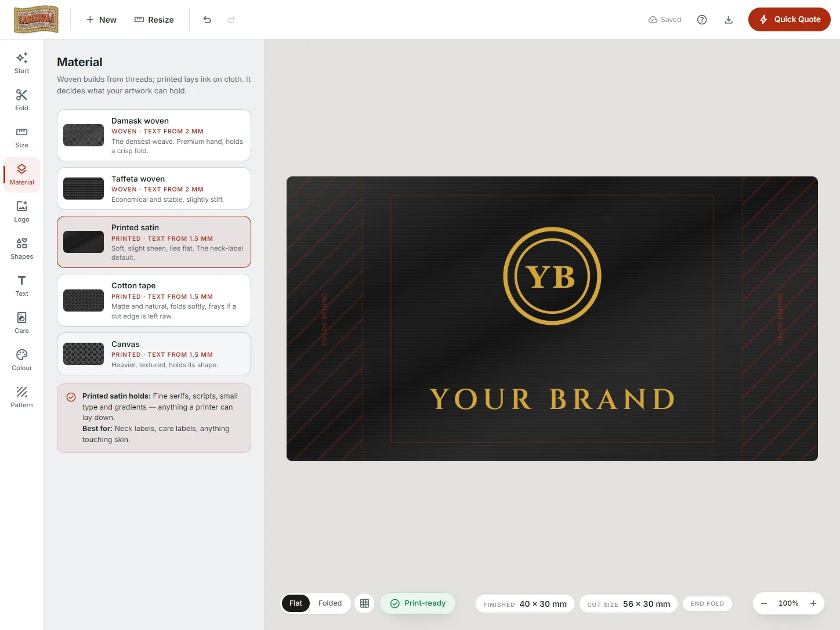Select the YB circular logo on canvas
Viewport: 840px width, 630px height.
(x=552, y=276)
